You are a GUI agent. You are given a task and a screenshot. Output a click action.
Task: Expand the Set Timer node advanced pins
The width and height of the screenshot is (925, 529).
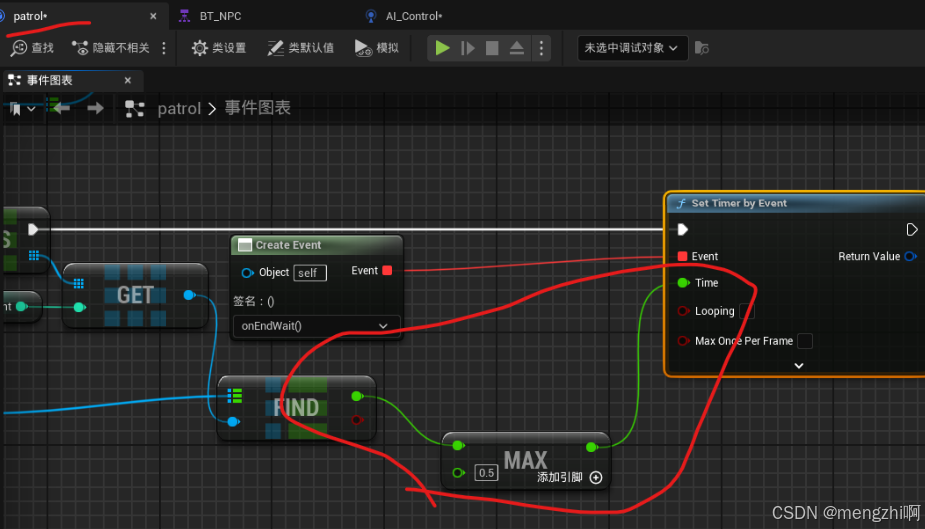[x=799, y=366]
